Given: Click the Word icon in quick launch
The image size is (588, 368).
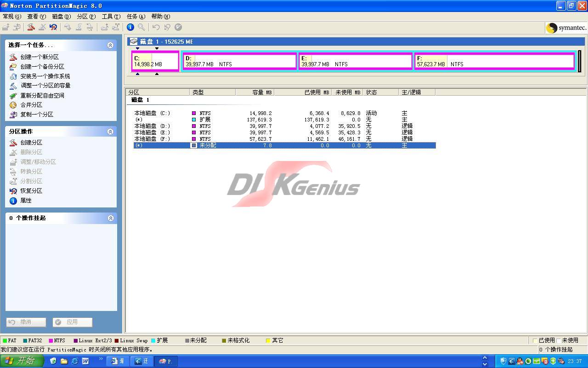Looking at the screenshot, I should (85, 361).
